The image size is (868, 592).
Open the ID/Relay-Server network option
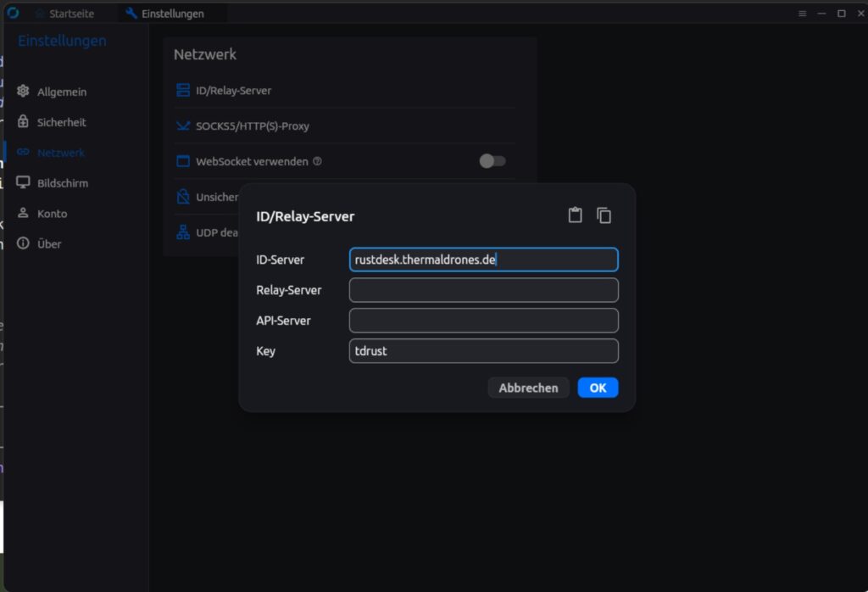(x=344, y=90)
